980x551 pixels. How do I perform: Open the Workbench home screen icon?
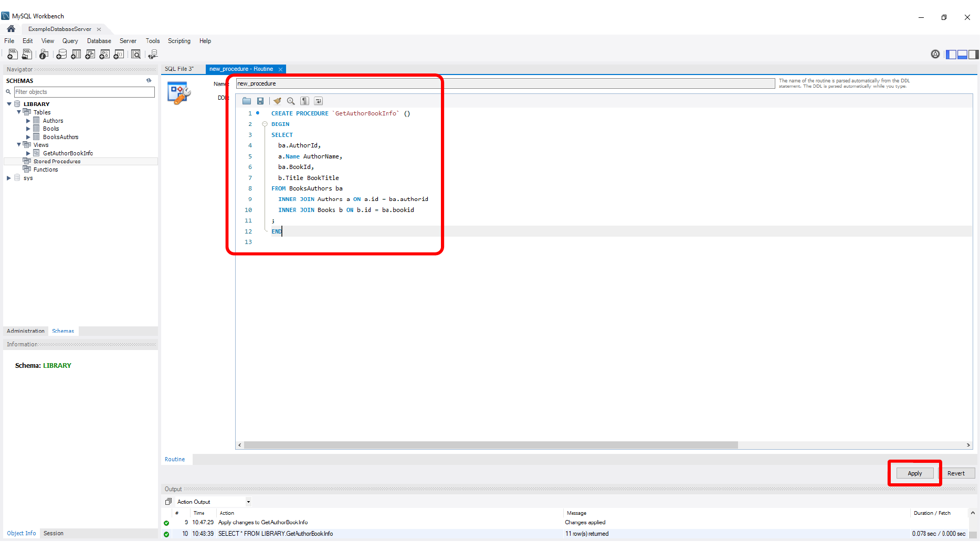(11, 29)
